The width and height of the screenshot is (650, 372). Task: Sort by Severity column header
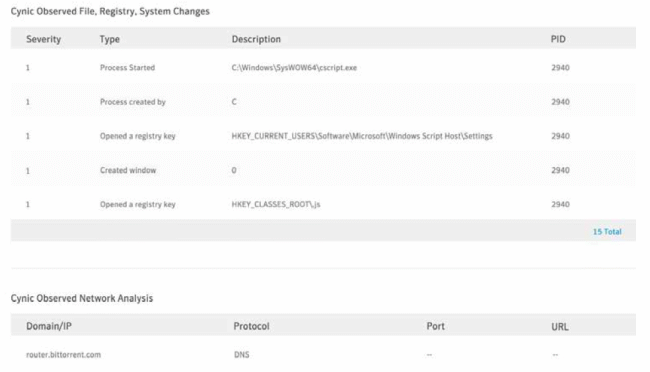(44, 39)
